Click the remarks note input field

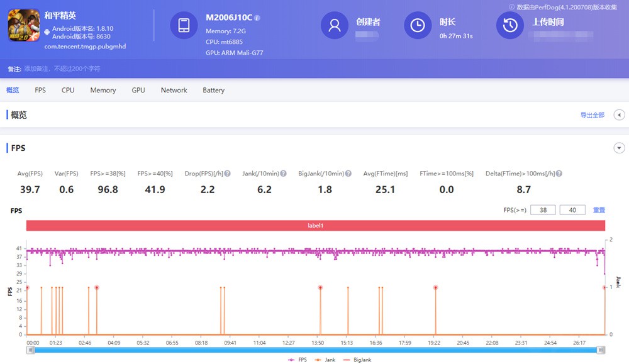coord(62,69)
